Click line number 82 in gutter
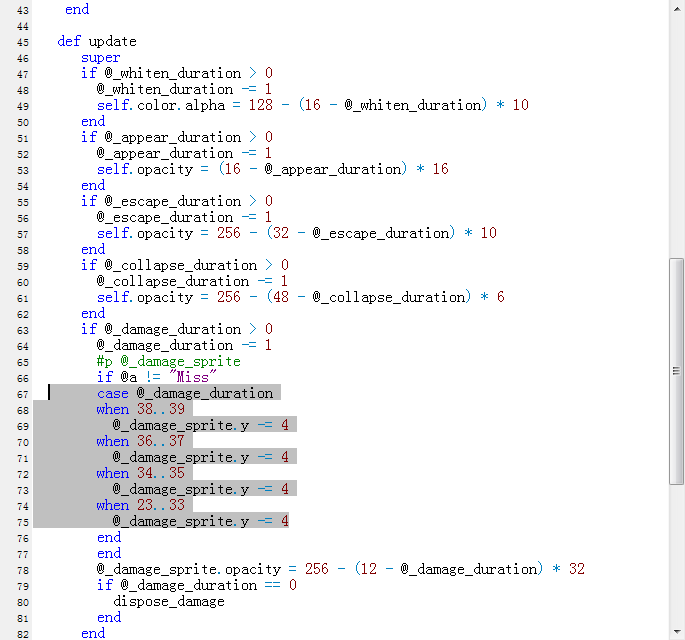Screen dimensions: 685x640 (x=23, y=634)
